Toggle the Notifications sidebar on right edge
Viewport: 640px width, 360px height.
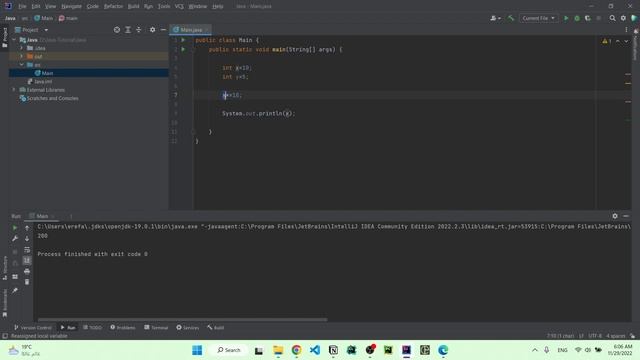pyautogui.click(x=636, y=45)
